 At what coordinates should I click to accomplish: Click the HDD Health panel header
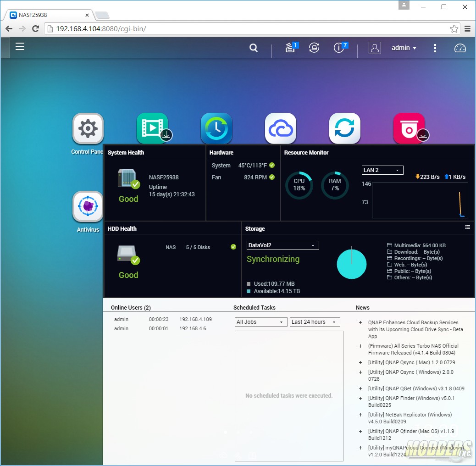pos(172,228)
